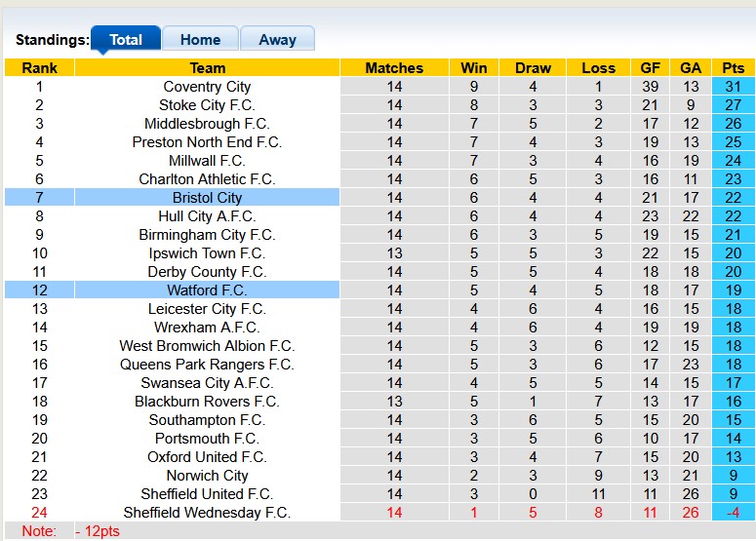The image size is (756, 541).
Task: Click the Win column header
Action: [474, 68]
